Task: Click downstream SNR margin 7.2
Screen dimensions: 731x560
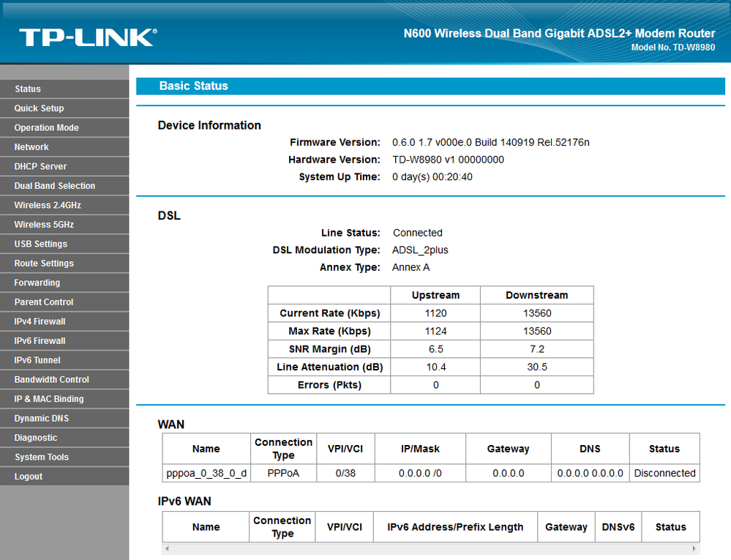Action: [x=537, y=349]
